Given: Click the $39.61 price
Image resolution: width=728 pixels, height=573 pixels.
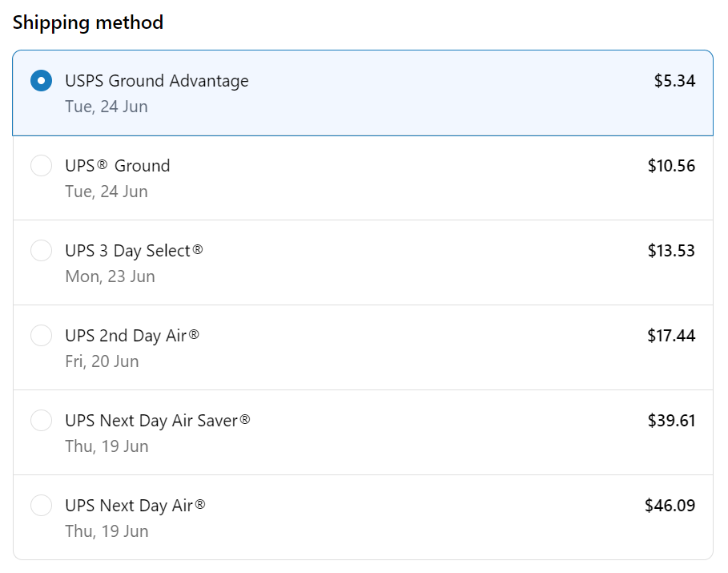Looking at the screenshot, I should (x=671, y=421).
